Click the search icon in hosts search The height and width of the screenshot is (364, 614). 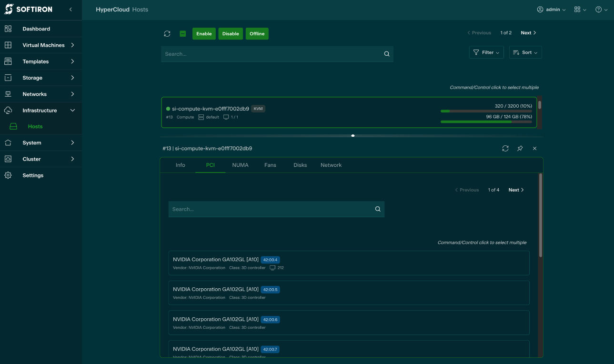[387, 54]
